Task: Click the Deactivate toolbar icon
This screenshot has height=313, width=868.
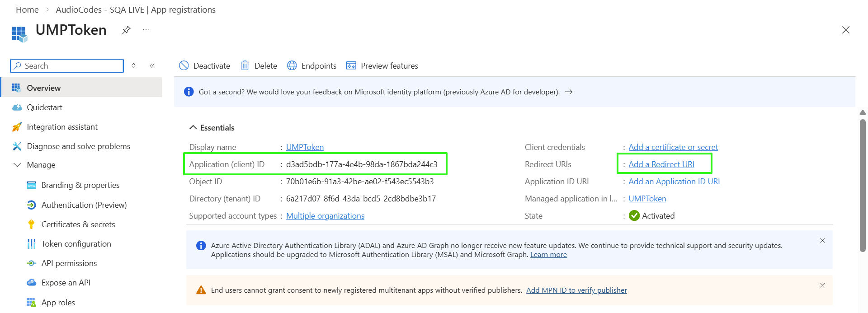Action: coord(184,66)
